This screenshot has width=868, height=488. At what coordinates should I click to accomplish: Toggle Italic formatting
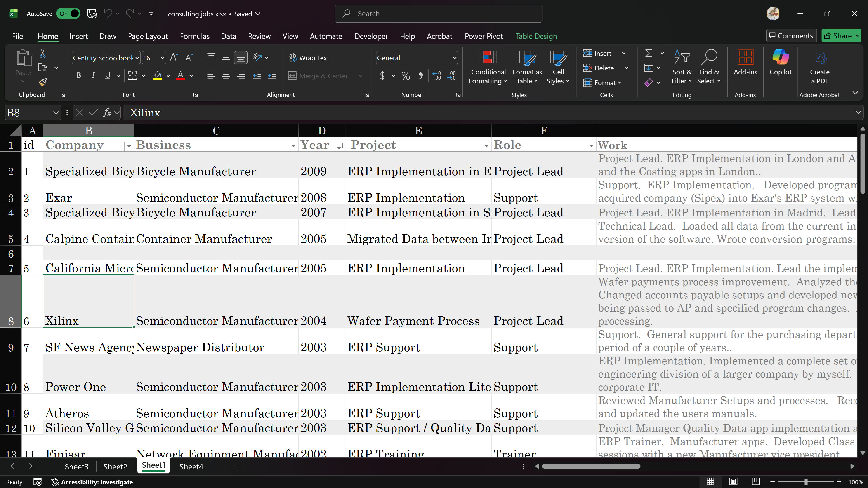(93, 76)
